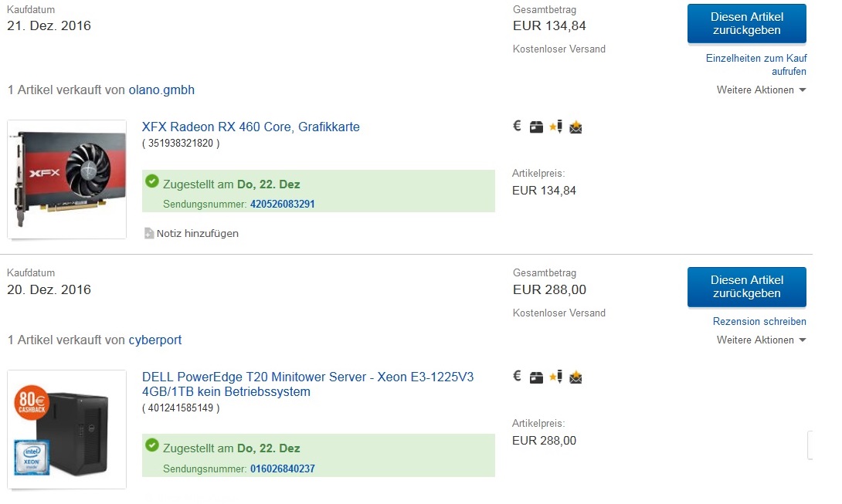Expand Weitere Aktionen for the cyberport order
842x504 pixels.
pyautogui.click(x=761, y=340)
